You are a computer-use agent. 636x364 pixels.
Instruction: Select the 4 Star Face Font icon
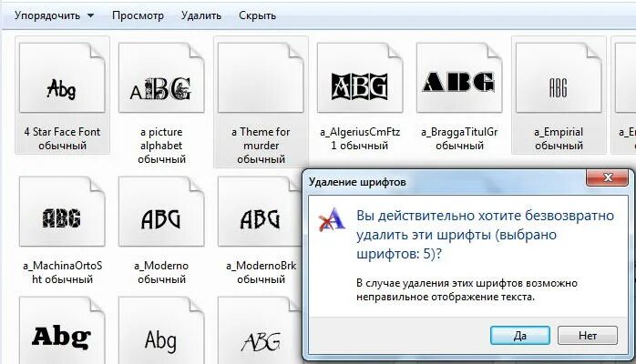pos(62,77)
